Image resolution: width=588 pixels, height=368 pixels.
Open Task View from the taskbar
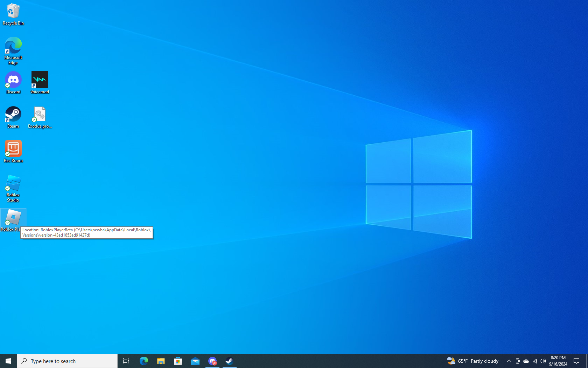click(126, 361)
